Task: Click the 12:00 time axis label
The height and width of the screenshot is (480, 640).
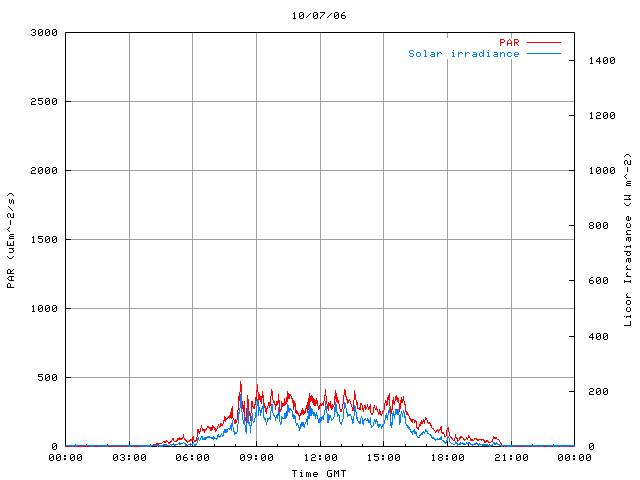Action: click(x=320, y=458)
